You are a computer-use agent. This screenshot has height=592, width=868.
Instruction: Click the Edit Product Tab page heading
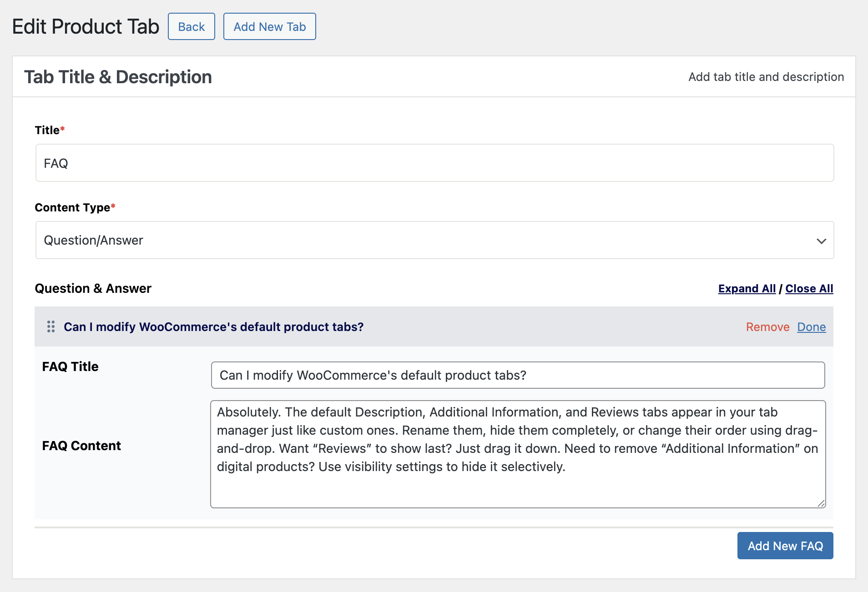(x=86, y=27)
